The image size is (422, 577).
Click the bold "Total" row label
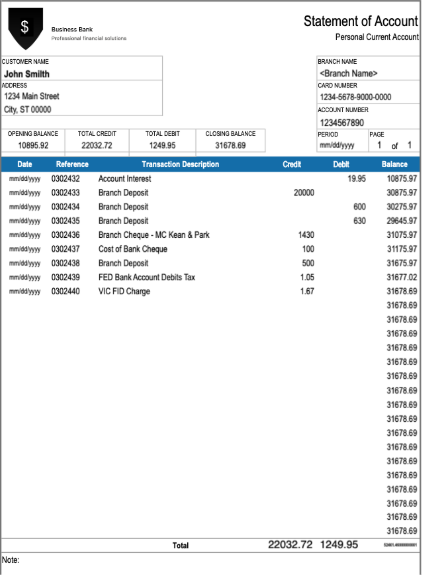(x=181, y=545)
